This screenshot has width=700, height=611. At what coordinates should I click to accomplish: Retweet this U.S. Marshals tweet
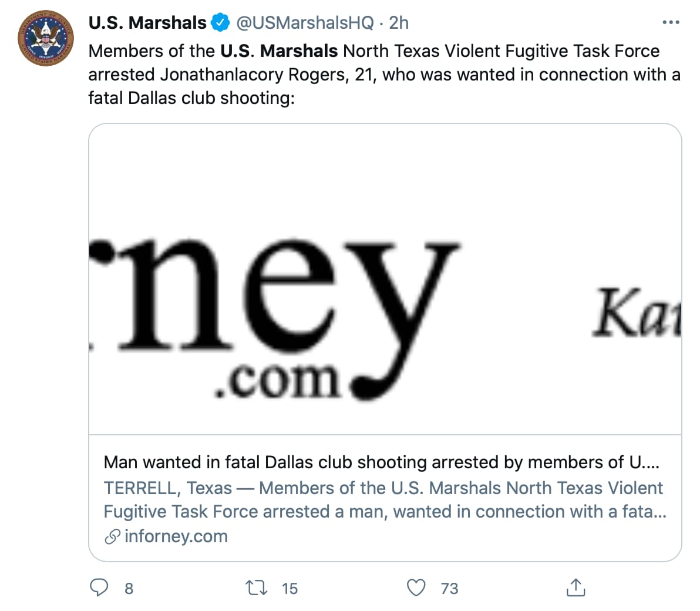pos(255,587)
